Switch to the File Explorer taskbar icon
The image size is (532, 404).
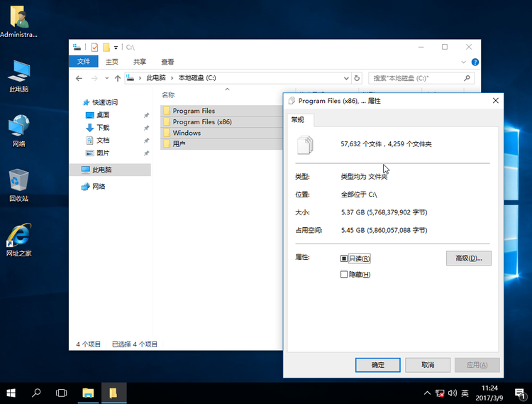[x=88, y=393]
